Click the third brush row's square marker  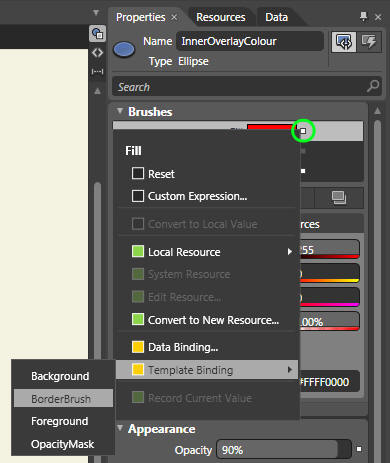[x=303, y=171]
